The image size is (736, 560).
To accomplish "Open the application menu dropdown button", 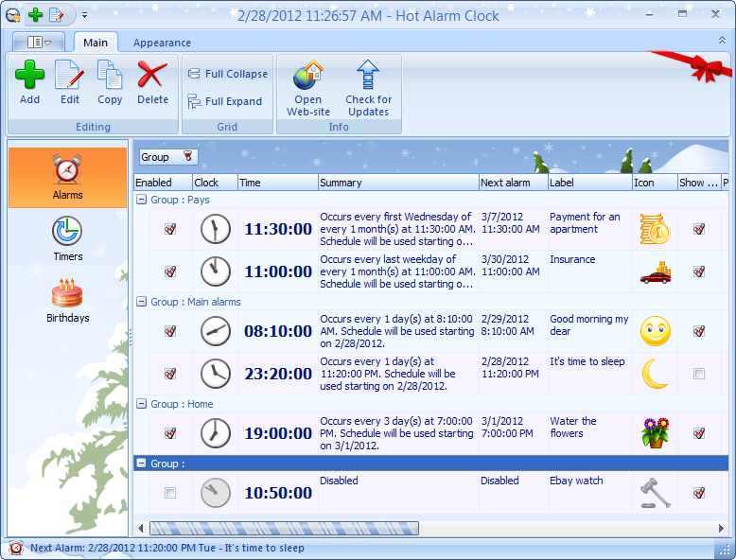I will 39,43.
